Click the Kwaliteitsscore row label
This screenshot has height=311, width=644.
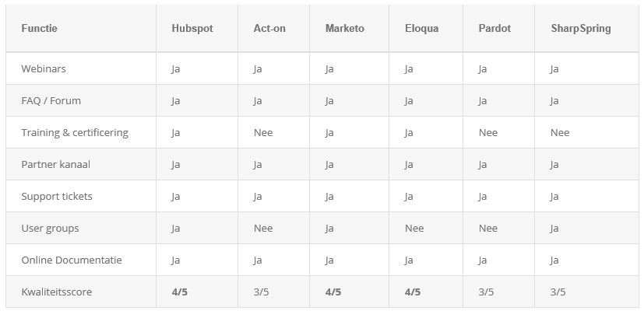click(56, 292)
